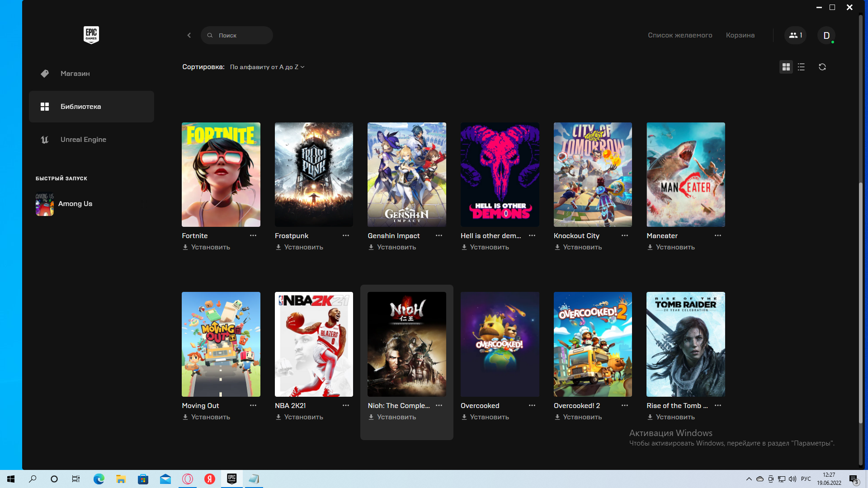Install Overcooked! 2 with Установить
The width and height of the screenshot is (868, 488).
click(578, 417)
